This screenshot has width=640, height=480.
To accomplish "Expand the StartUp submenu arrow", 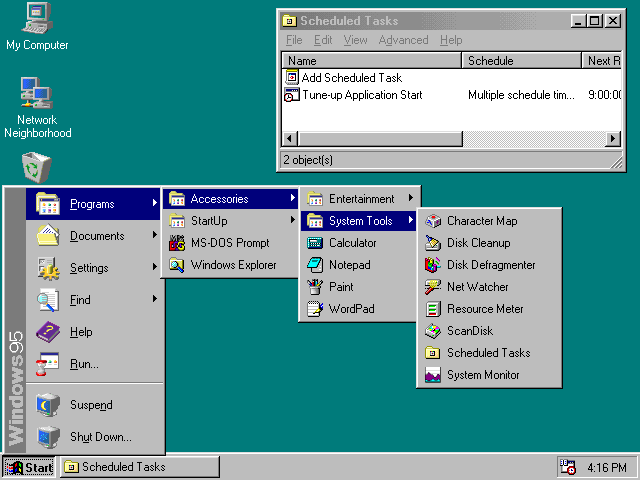I will point(293,220).
